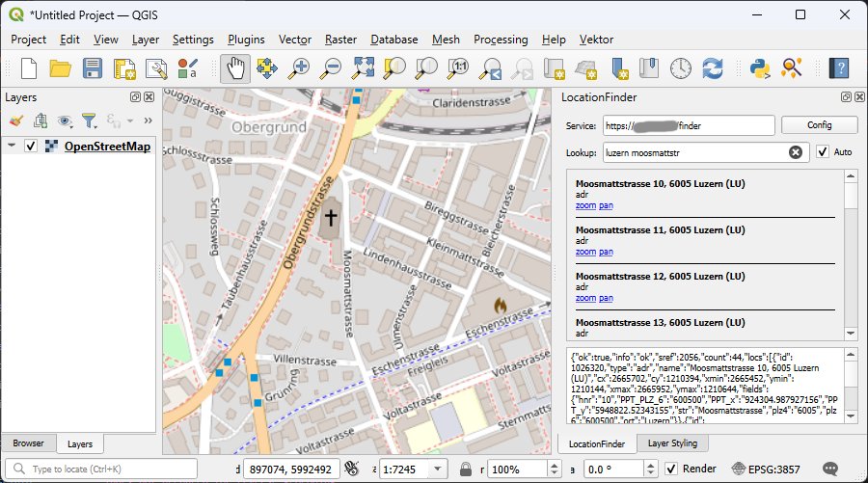Float the LocationFinder panel with dock icon
868x483 pixels.
tap(846, 96)
